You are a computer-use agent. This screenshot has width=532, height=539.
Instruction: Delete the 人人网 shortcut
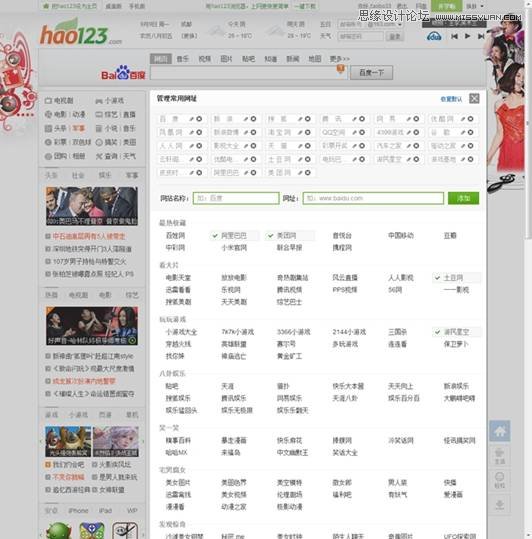point(199,146)
